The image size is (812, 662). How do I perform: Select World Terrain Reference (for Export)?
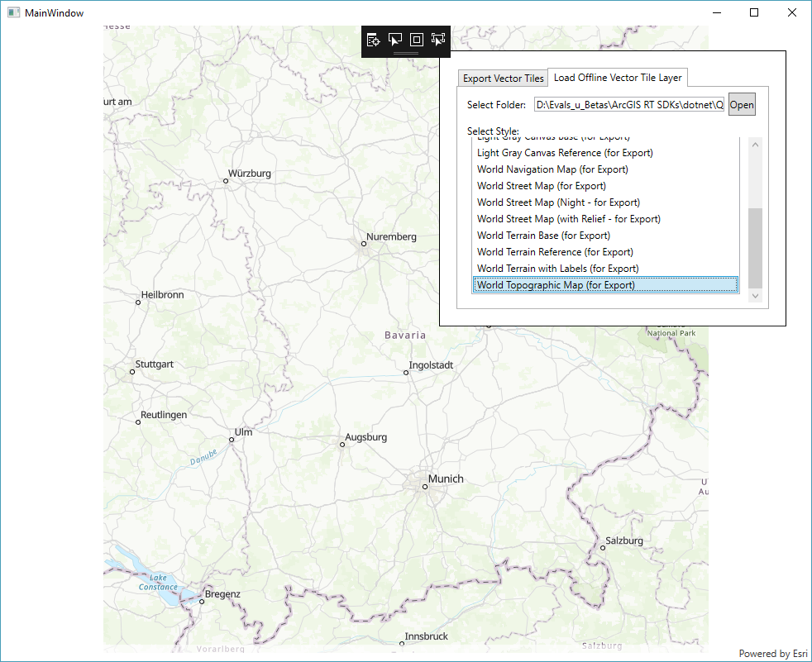[x=605, y=252]
